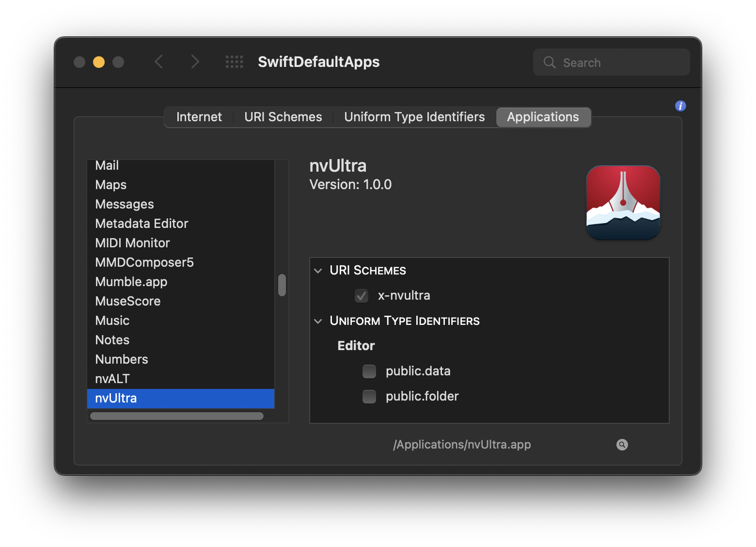Toggle the x-nvultra checkbox

pyautogui.click(x=362, y=296)
